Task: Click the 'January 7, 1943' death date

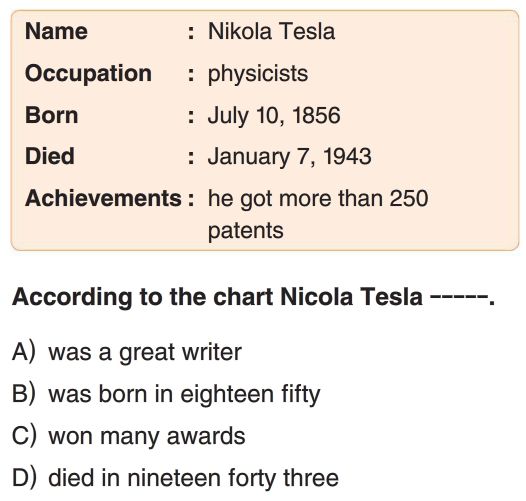Action: click(x=290, y=157)
